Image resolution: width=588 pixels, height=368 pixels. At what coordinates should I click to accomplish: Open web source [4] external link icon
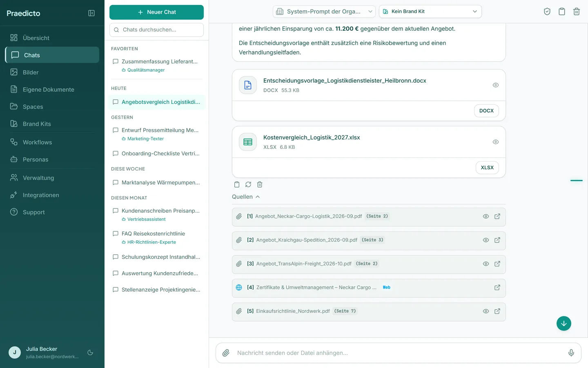497,287
